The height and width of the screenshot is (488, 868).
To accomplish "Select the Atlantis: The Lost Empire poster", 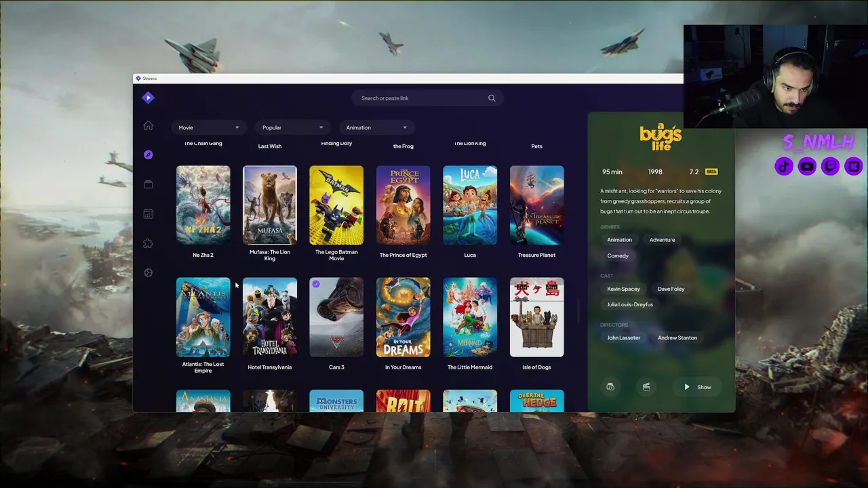I will pos(203,317).
